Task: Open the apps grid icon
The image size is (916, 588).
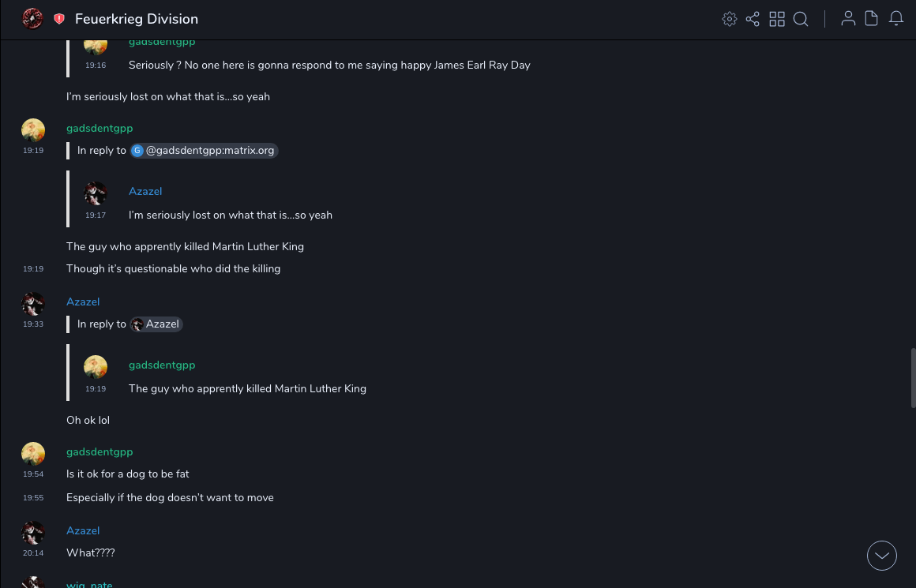Action: tap(777, 19)
